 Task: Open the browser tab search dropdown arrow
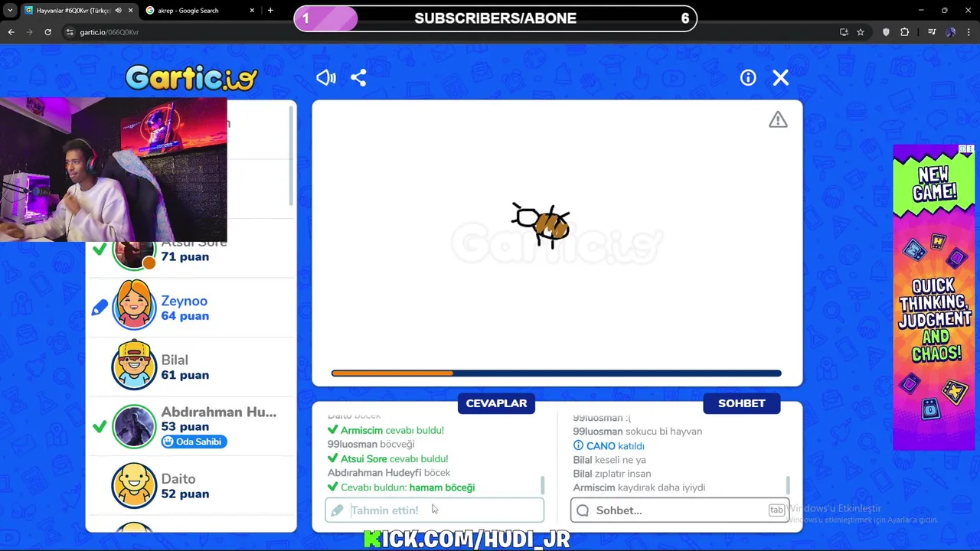pos(10,11)
